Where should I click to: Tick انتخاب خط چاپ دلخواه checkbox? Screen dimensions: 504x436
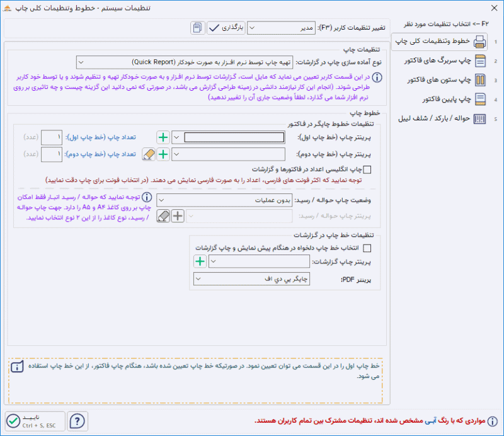367,248
